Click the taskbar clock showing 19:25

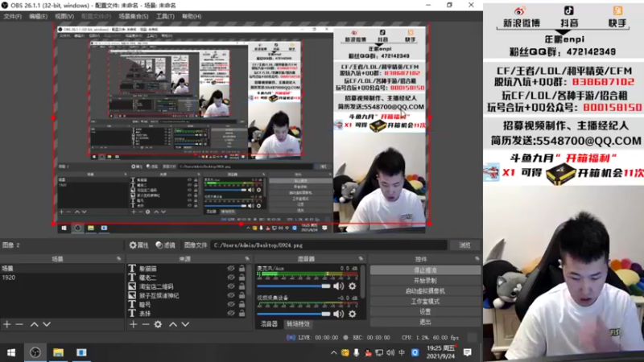tap(440, 352)
